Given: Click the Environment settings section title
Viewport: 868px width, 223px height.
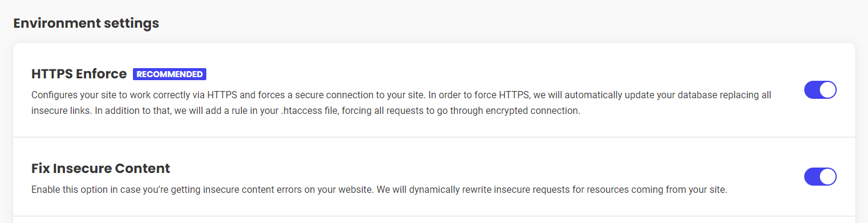Looking at the screenshot, I should [86, 24].
